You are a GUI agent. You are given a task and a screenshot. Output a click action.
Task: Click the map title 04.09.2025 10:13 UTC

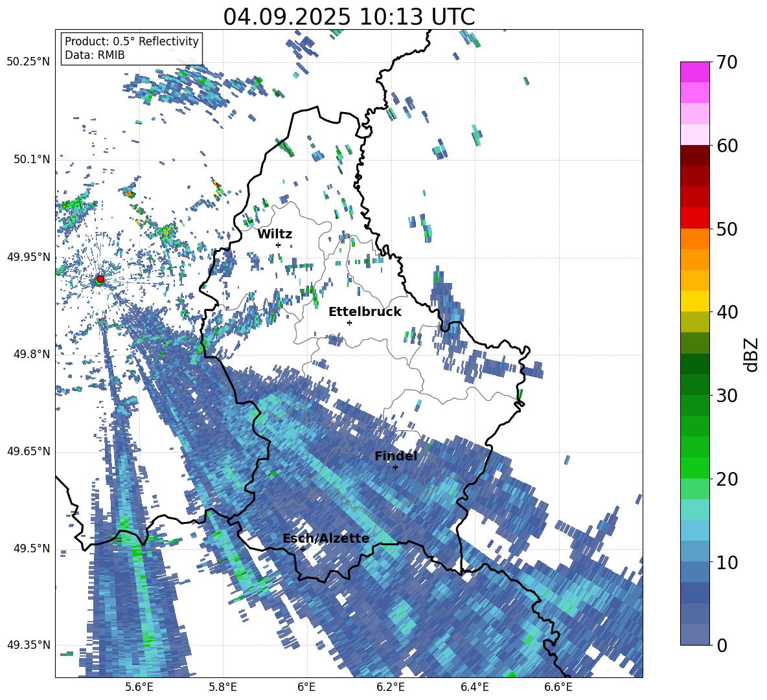coord(349,17)
